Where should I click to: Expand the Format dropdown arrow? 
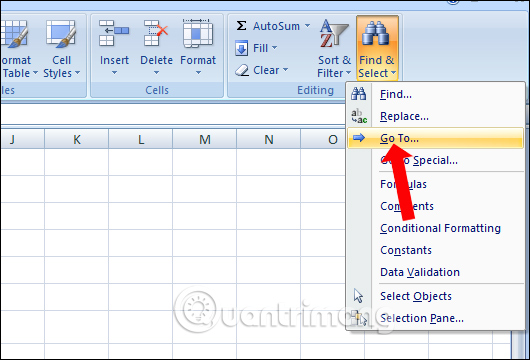click(x=198, y=73)
